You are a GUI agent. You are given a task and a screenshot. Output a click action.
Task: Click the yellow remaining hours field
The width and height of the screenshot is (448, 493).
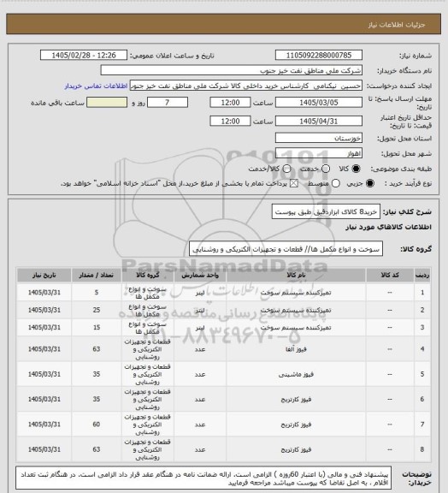point(107,103)
